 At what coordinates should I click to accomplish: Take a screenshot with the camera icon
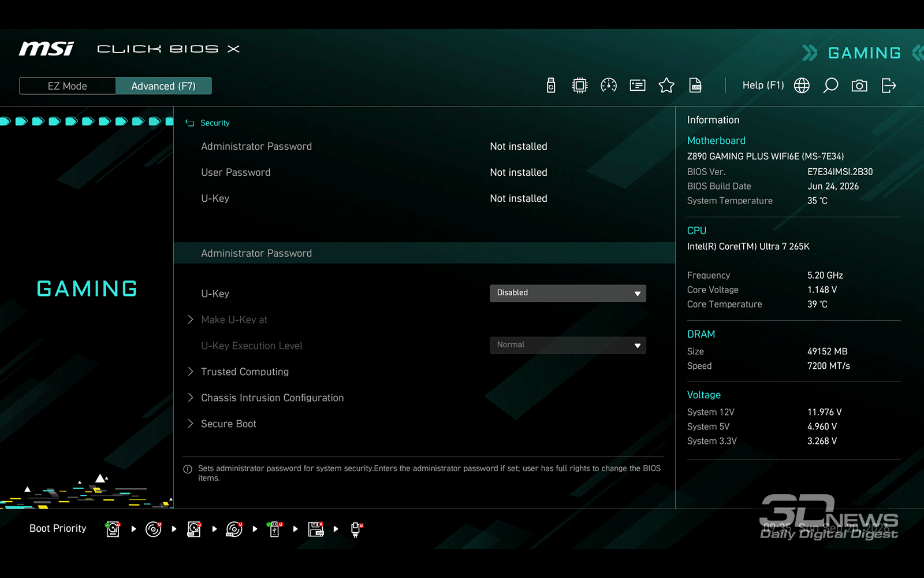(859, 86)
